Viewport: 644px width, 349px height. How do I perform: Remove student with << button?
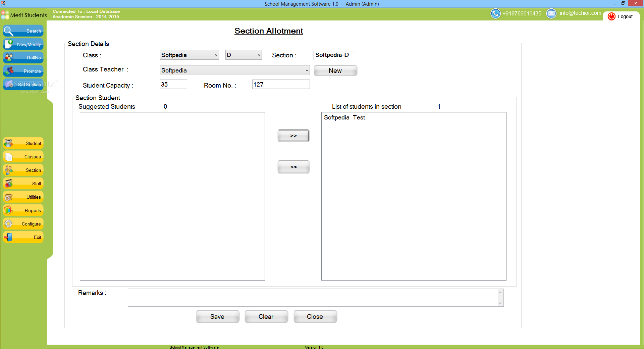(293, 167)
